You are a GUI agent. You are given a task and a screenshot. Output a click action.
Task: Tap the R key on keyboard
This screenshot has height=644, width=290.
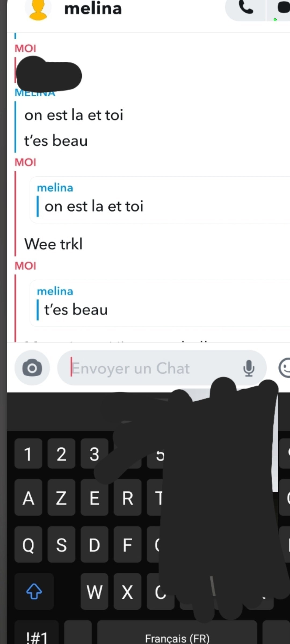[x=128, y=499]
